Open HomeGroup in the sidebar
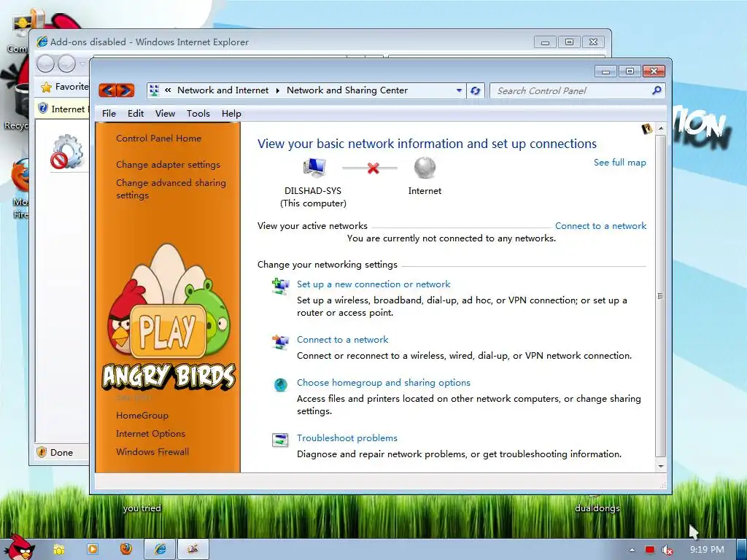This screenshot has width=747, height=560. tap(142, 415)
